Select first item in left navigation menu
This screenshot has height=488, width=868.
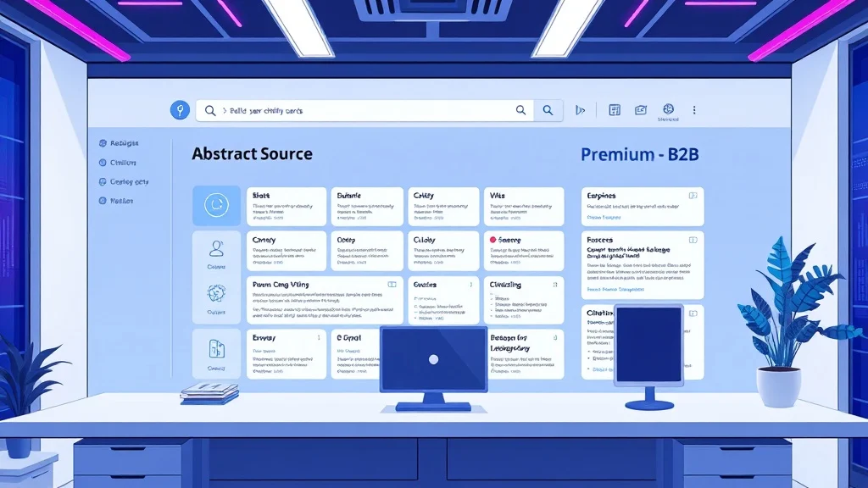tap(119, 143)
